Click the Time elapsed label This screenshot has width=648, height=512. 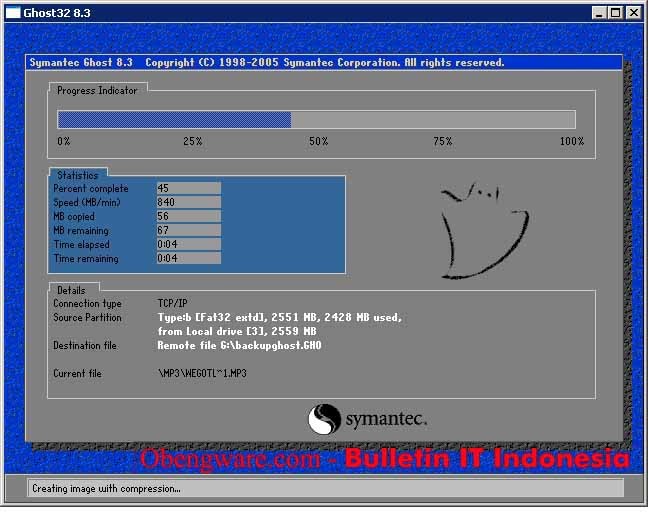pyautogui.click(x=82, y=245)
